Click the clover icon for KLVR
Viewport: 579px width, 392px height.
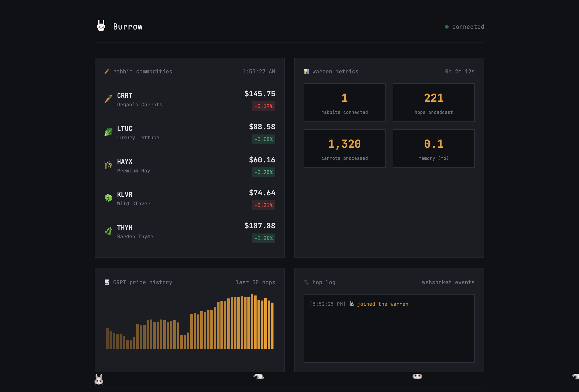click(x=108, y=198)
